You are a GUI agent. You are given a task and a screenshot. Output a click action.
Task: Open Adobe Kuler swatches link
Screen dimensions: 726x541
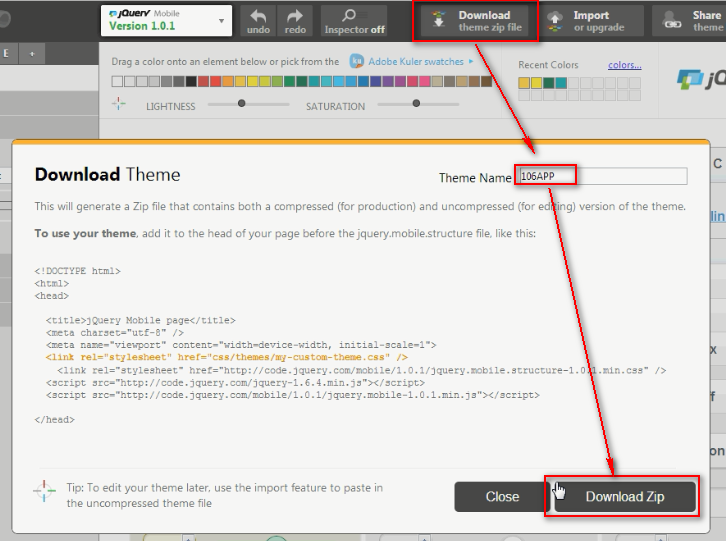[x=416, y=62]
